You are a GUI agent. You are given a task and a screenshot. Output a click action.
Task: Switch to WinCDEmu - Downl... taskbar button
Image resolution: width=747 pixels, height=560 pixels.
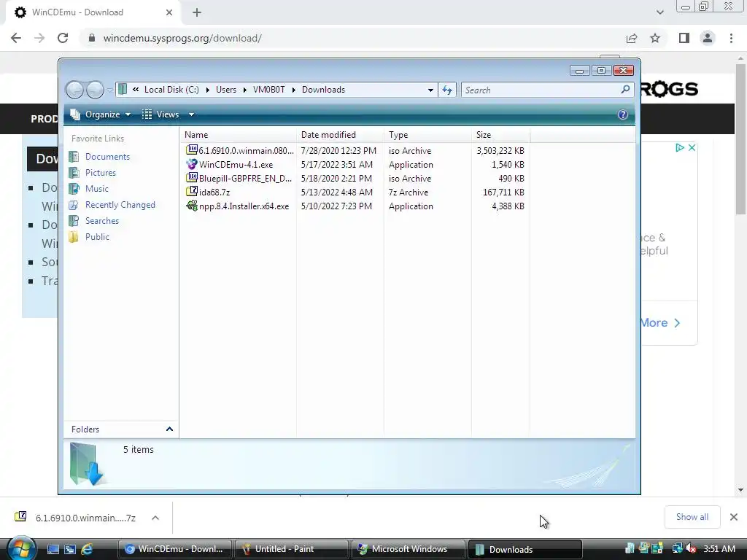coord(174,549)
